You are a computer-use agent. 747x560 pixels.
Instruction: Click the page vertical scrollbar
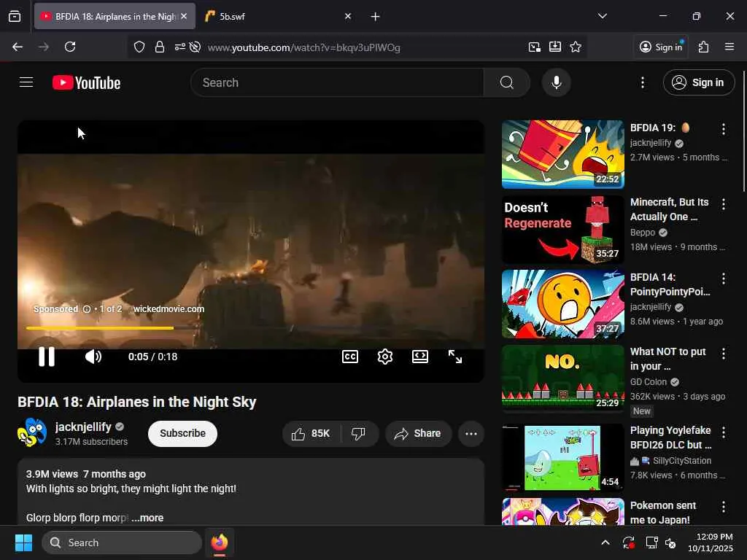[743, 132]
